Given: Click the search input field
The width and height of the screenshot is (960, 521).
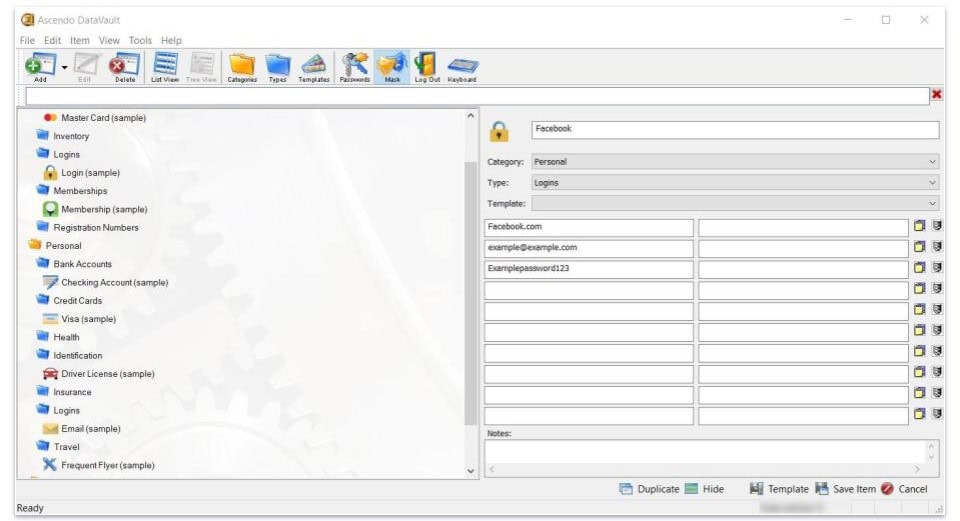Looking at the screenshot, I should pos(477,96).
